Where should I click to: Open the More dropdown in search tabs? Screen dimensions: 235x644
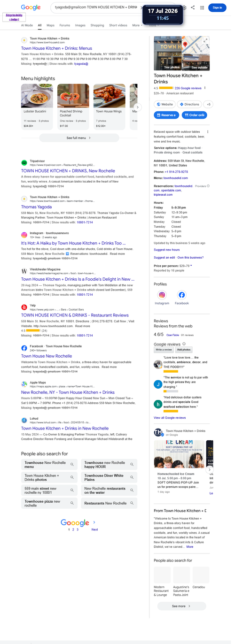[x=137, y=25]
